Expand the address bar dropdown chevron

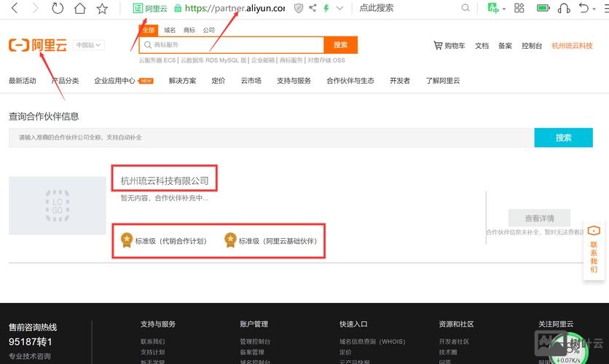tap(340, 8)
